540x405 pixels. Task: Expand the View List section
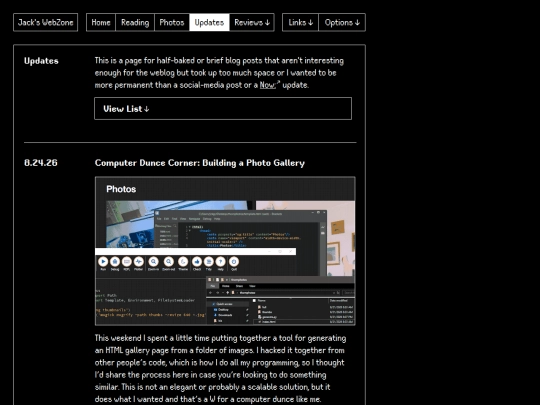coord(223,108)
